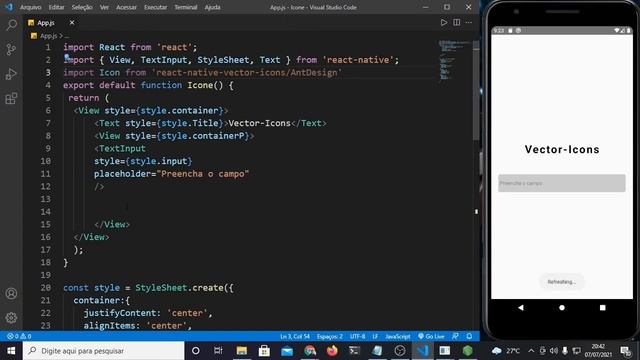Image resolution: width=640 pixels, height=360 pixels.
Task: Tap the Refreshing toast in emulator
Action: click(x=562, y=282)
